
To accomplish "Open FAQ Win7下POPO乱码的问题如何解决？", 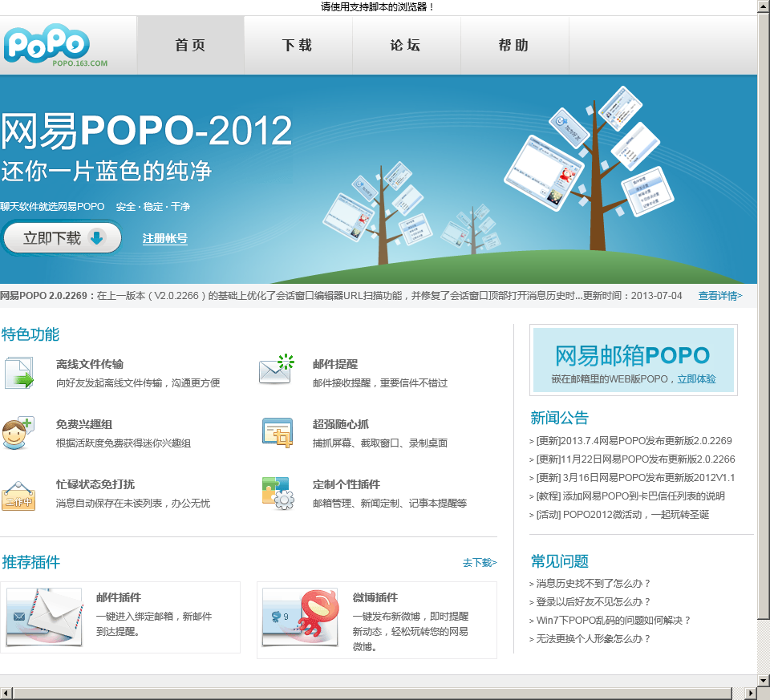I will tap(614, 620).
